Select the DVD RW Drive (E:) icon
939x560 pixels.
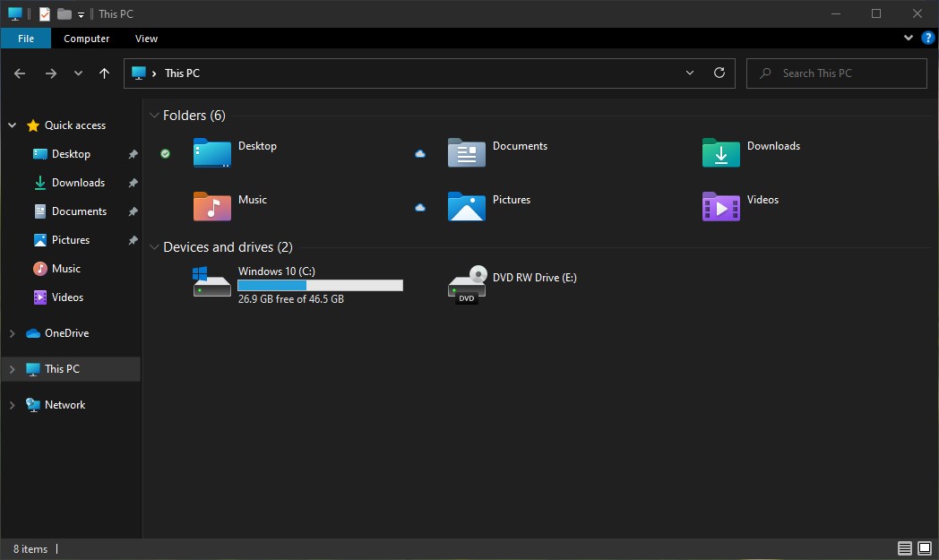[x=467, y=284]
